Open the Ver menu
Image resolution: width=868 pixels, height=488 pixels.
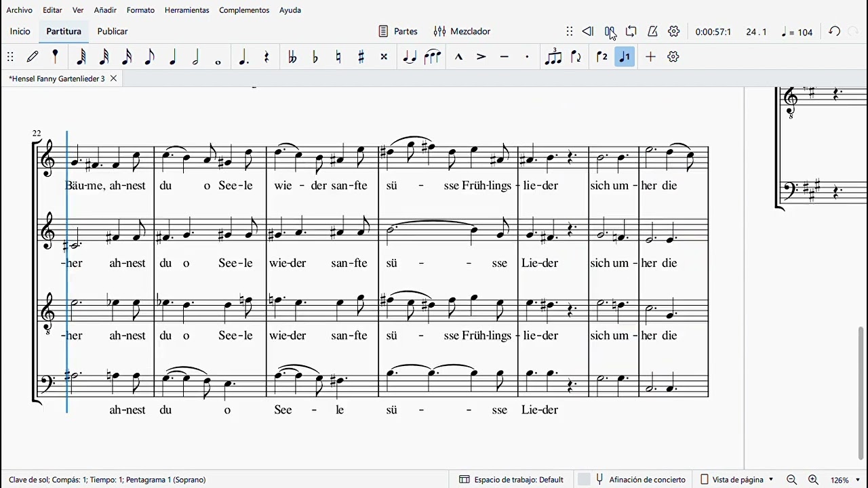coord(78,10)
